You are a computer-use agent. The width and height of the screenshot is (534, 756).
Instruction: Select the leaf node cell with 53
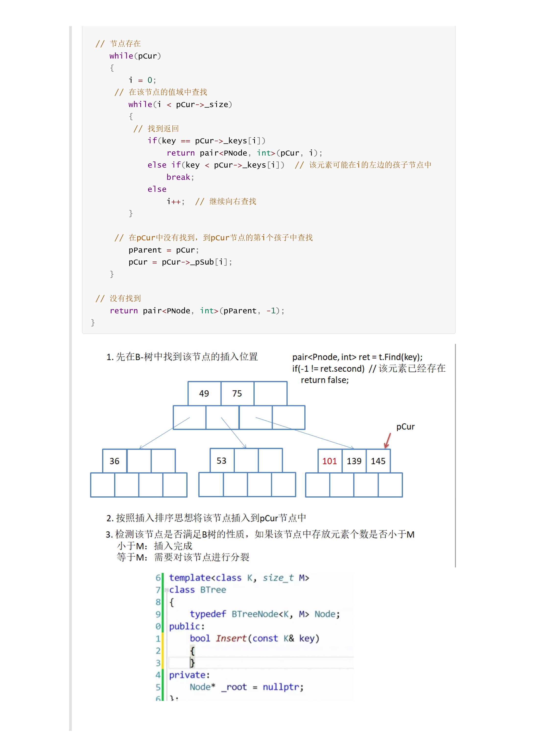pos(221,461)
